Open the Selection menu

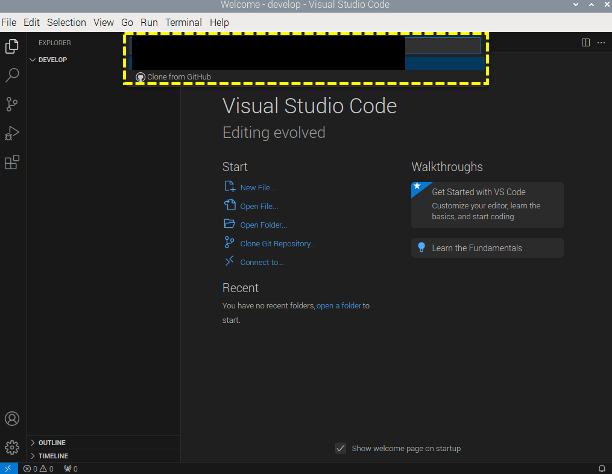[66, 23]
